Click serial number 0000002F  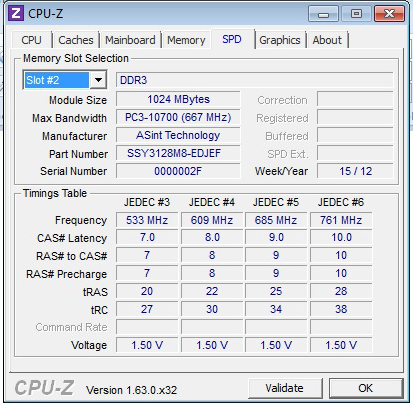(x=178, y=171)
